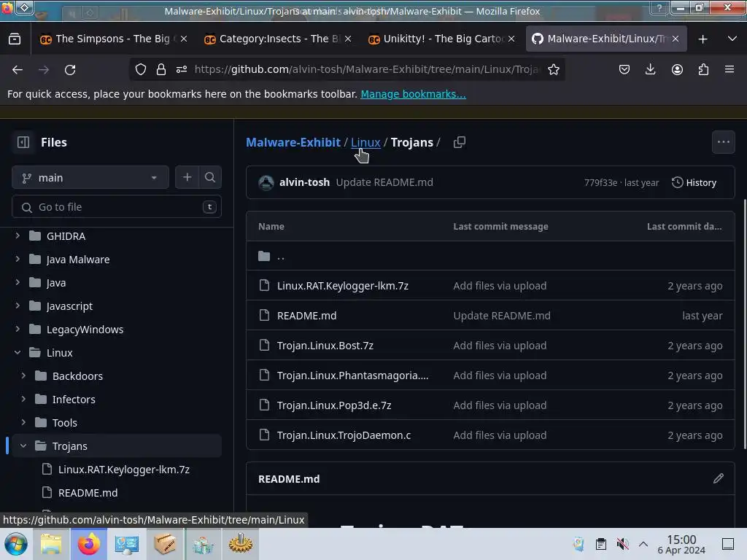Go back to previous page
Viewport: 747px width, 560px height.
[x=18, y=70]
